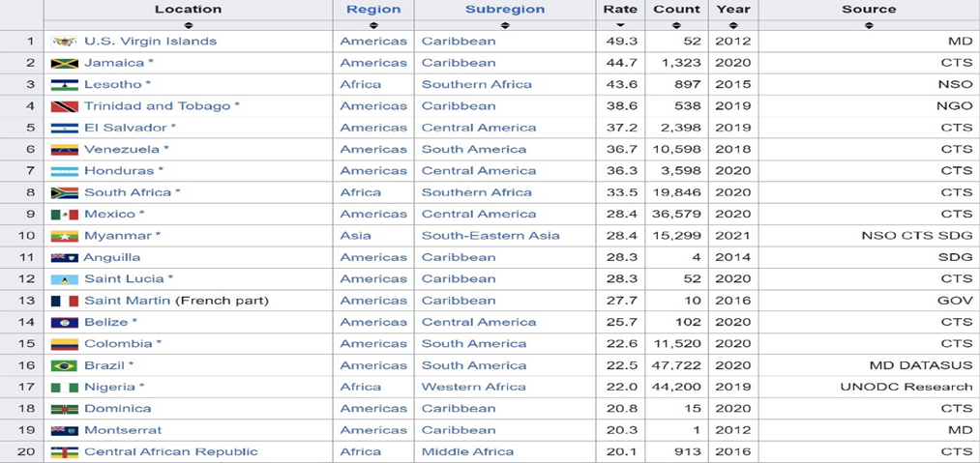The width and height of the screenshot is (980, 463).
Task: Follow the Southern Africa link for Lesotho
Action: (476, 85)
